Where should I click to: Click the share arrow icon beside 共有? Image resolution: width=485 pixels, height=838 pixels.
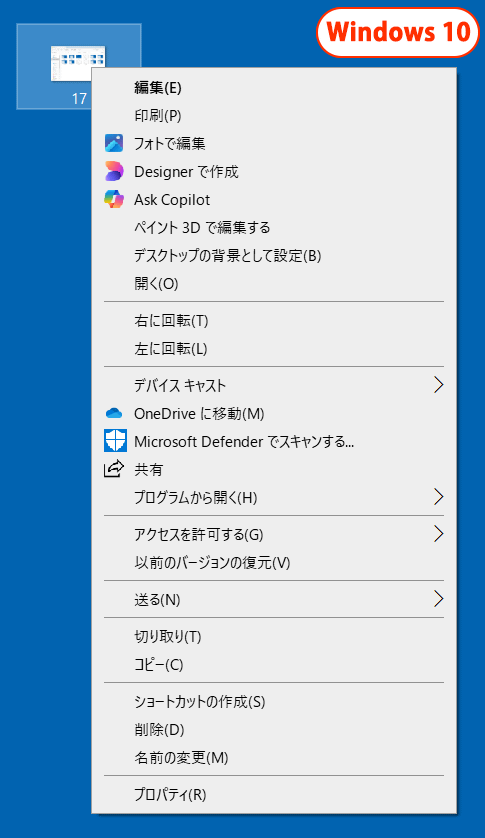pos(114,469)
